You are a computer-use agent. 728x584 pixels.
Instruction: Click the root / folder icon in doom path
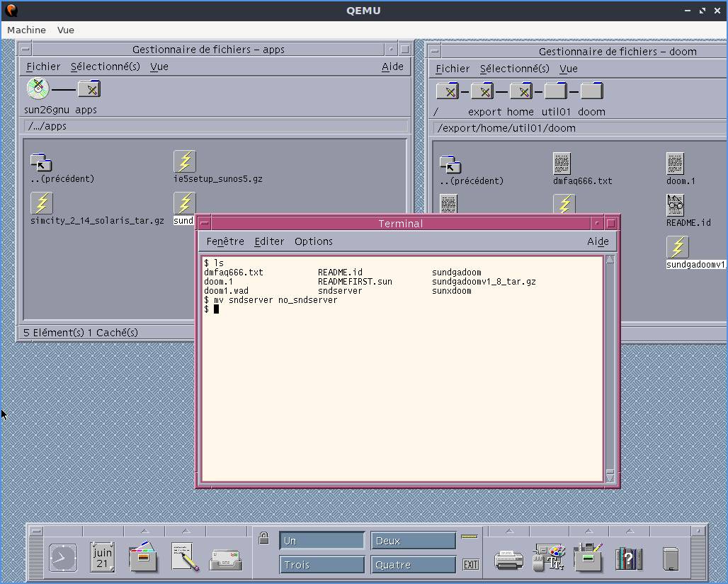point(448,91)
